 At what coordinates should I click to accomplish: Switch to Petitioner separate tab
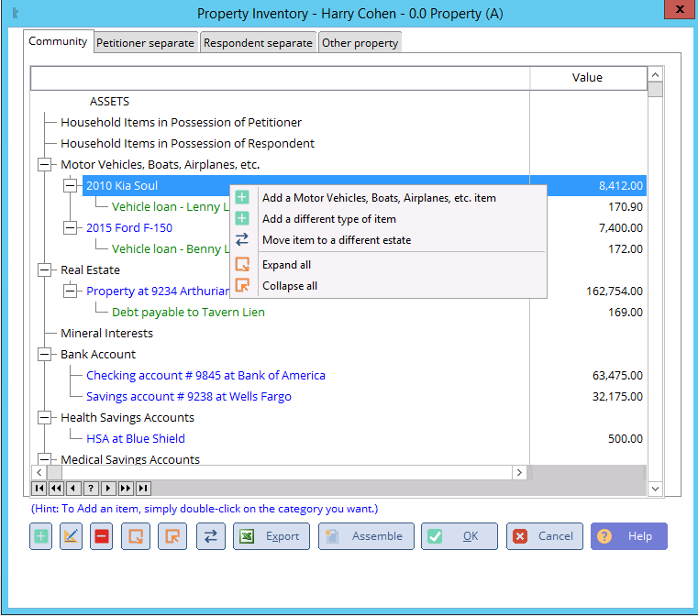pyautogui.click(x=145, y=43)
